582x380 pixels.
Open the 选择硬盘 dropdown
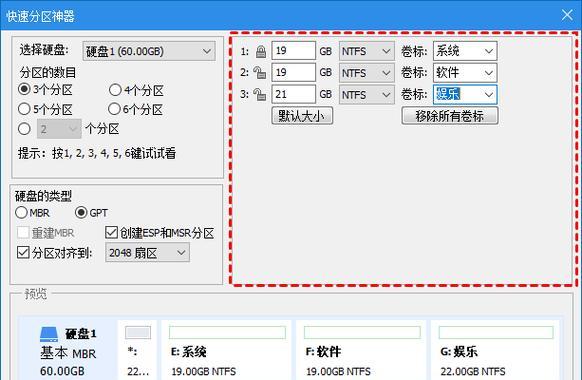pos(149,51)
